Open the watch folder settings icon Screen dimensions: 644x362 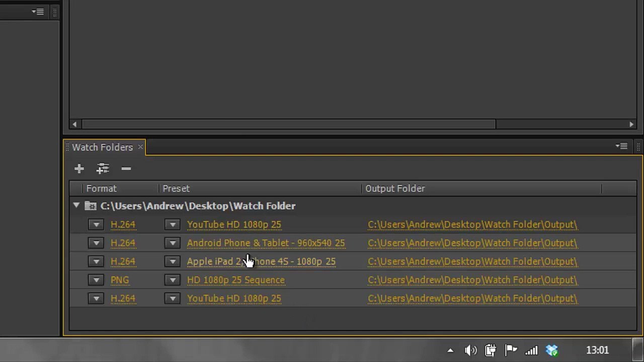(x=103, y=169)
